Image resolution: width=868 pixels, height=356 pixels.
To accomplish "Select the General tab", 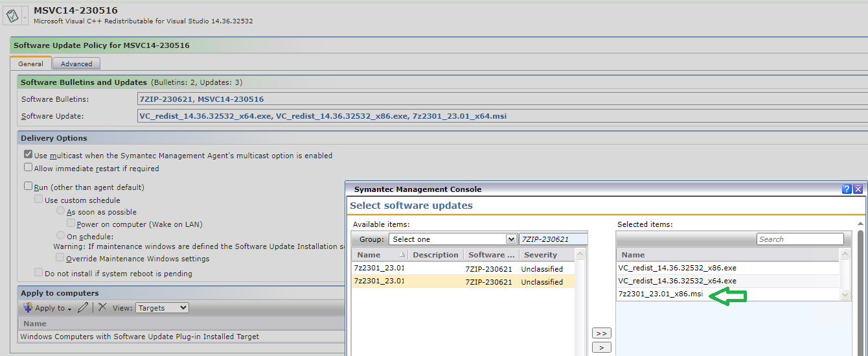I will 30,64.
